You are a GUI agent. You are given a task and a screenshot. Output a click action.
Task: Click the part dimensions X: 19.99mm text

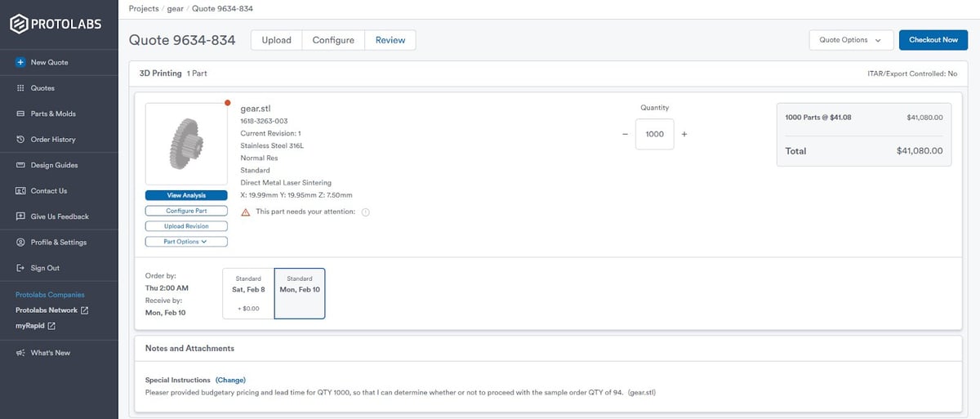(296, 195)
